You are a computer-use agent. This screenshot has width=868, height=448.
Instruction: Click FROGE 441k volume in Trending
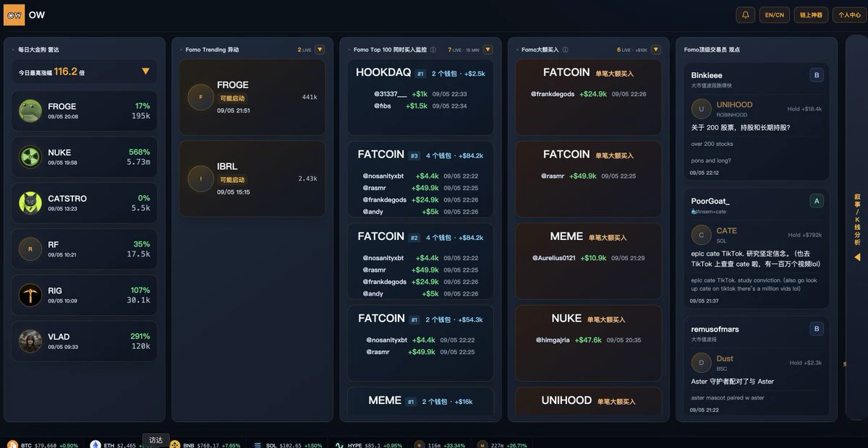pos(310,97)
